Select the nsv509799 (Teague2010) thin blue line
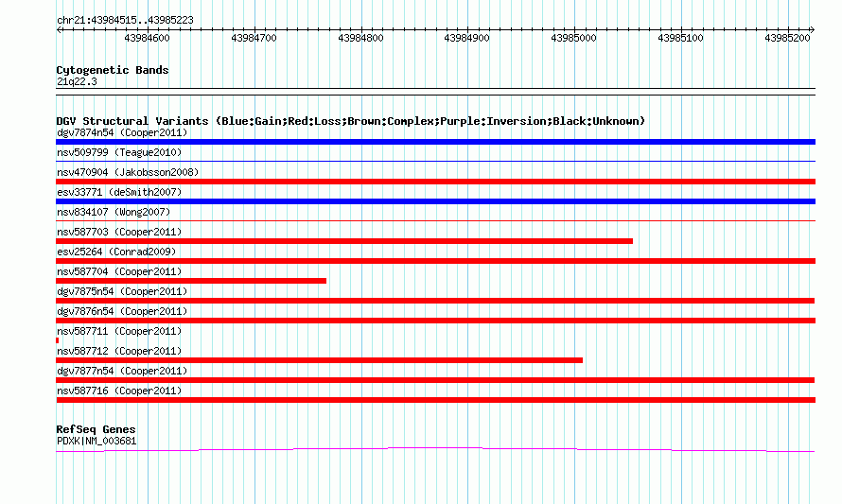842x504 pixels. pyautogui.click(x=435, y=161)
